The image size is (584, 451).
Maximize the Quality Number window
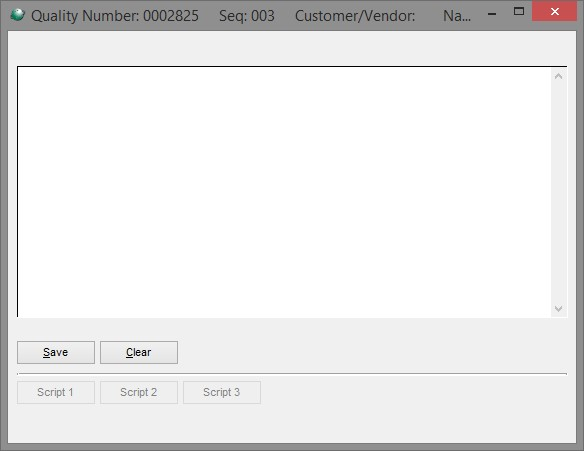519,12
